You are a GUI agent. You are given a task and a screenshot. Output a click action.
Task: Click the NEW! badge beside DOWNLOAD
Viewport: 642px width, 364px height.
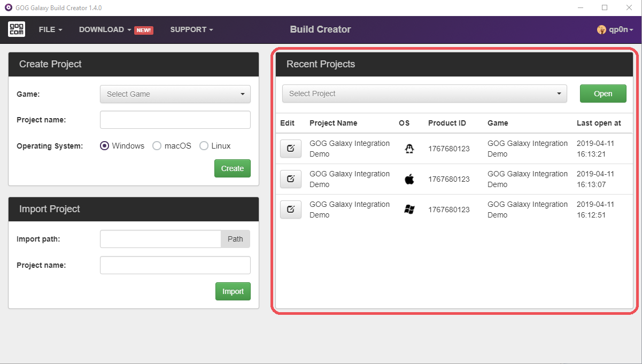pyautogui.click(x=144, y=30)
